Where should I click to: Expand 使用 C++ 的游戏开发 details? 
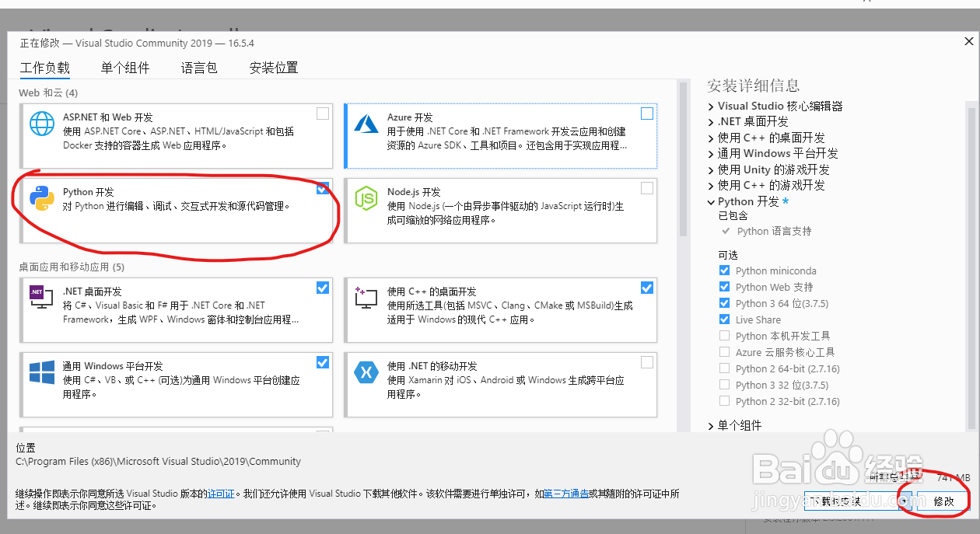[711, 186]
